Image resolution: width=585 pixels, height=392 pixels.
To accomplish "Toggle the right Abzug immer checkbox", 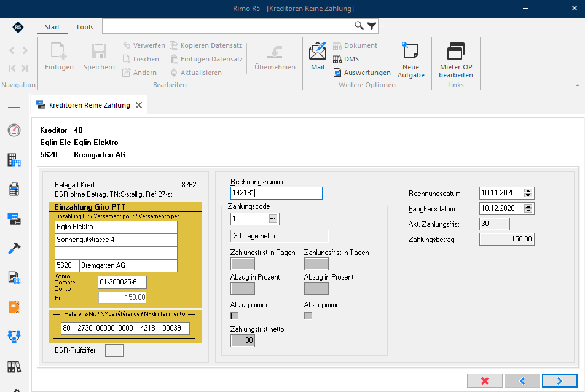I will click(x=308, y=316).
